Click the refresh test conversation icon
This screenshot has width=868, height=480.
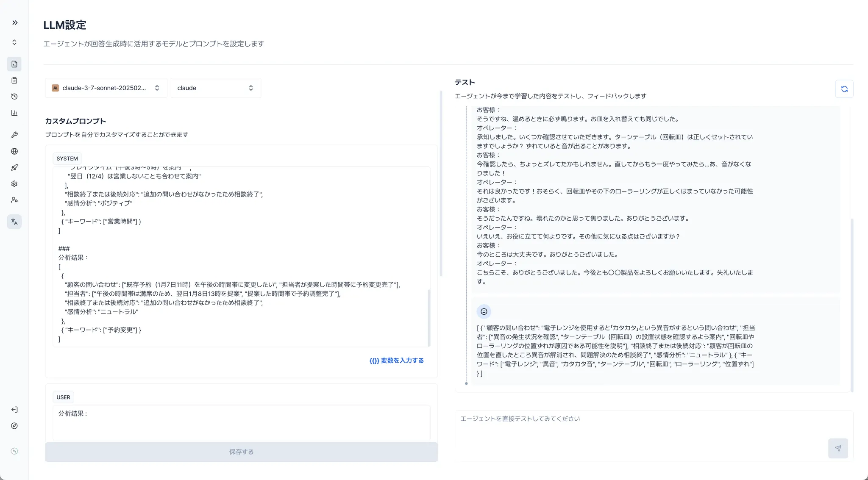tap(844, 89)
